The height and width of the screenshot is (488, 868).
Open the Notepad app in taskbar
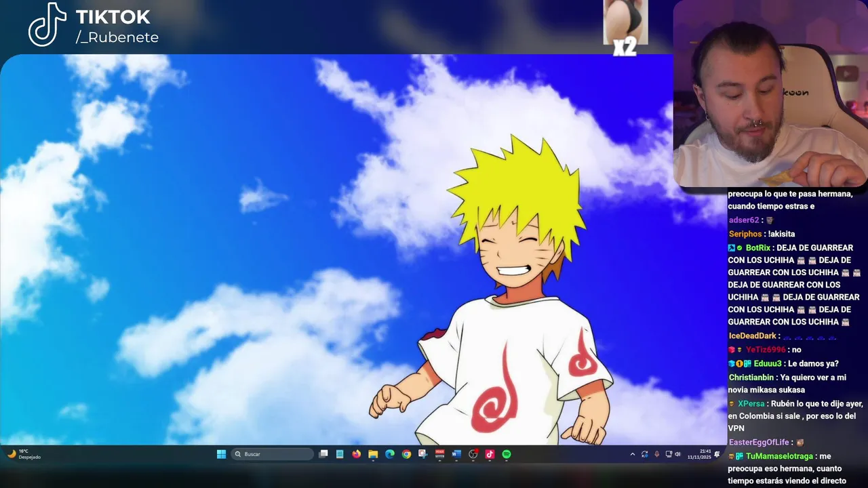pyautogui.click(x=340, y=454)
